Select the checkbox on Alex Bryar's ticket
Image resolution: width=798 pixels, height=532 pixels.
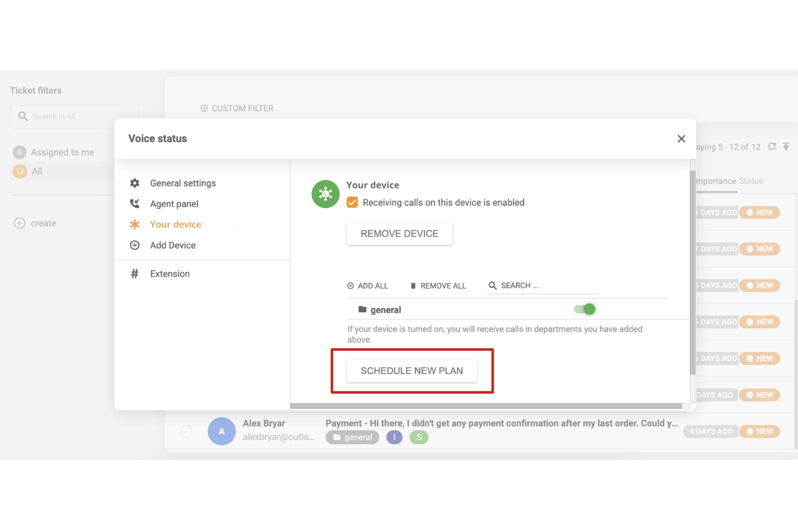tap(186, 431)
